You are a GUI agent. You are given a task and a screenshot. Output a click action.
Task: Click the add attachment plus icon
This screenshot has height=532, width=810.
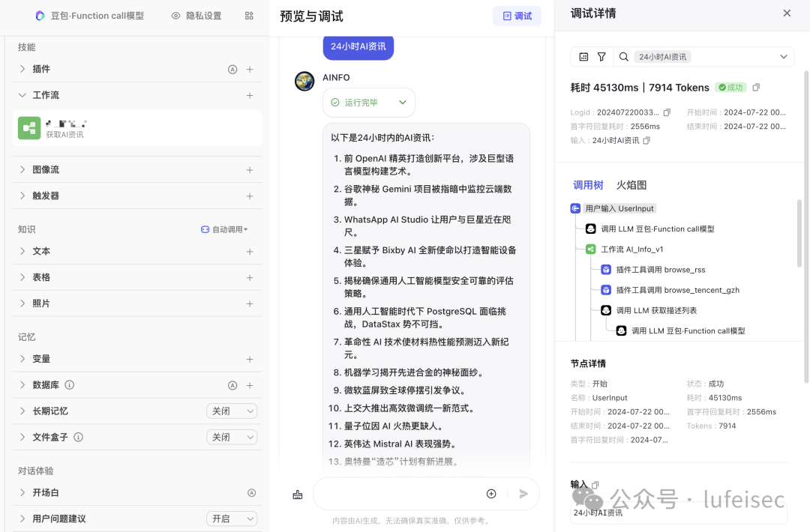tap(491, 494)
